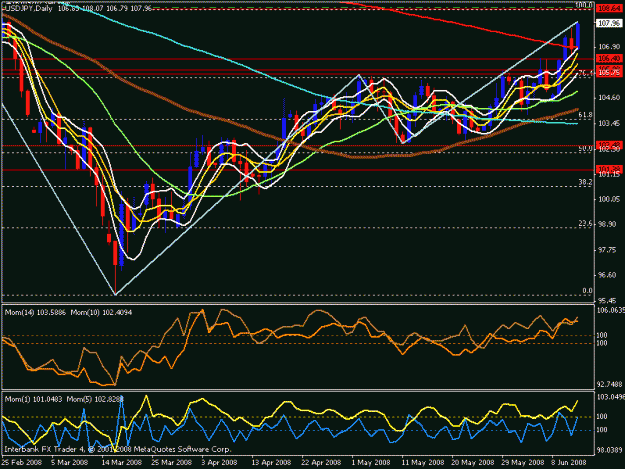Click the Mom(14) 103.5886 indicator label
The image size is (625, 469).
click(x=35, y=313)
